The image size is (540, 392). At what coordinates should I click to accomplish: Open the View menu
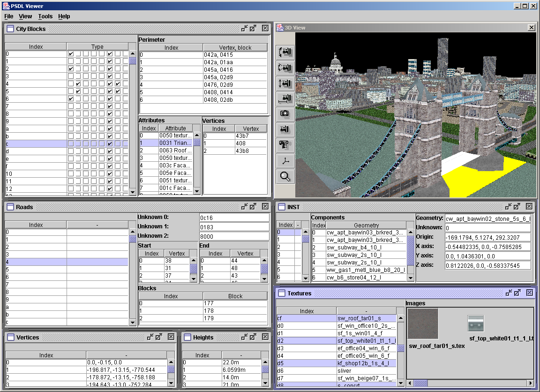[25, 16]
